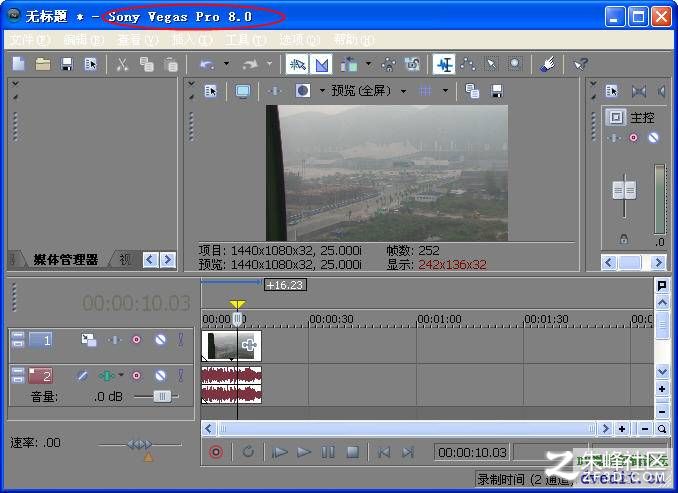Open the 工具 menu
Screen dimensions: 678x493
tap(246, 40)
